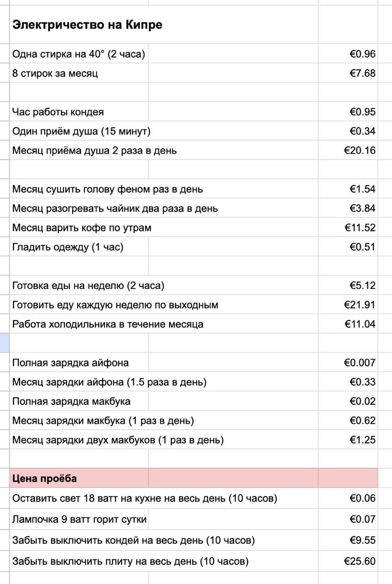Select the €0.34 shower cost cell
This screenshot has height=584, width=392.
pos(362,131)
